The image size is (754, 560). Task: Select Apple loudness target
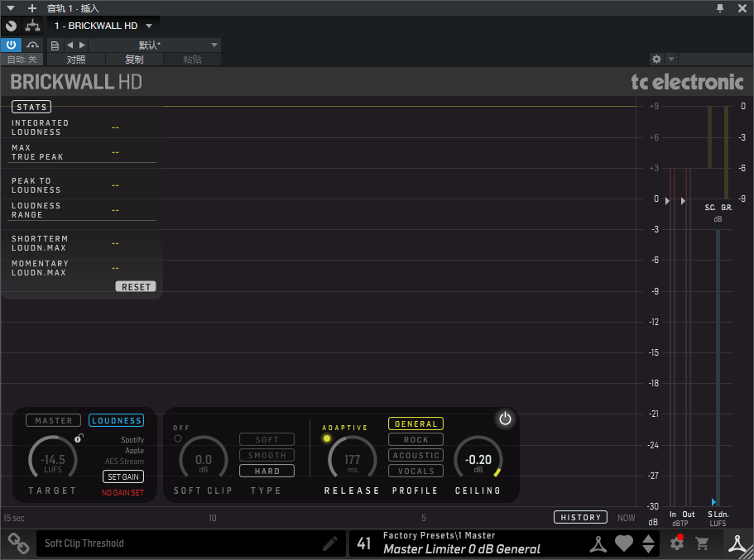135,451
